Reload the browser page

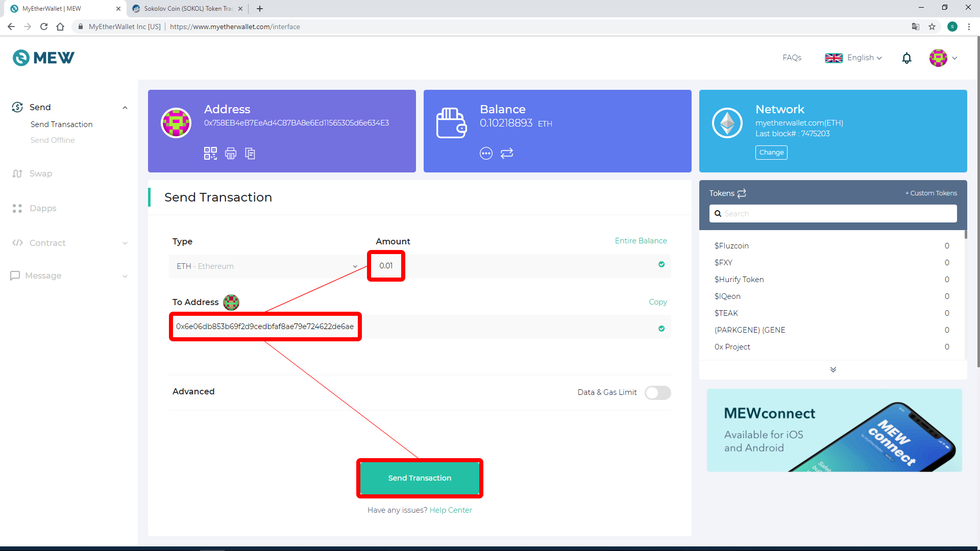pos(44,27)
